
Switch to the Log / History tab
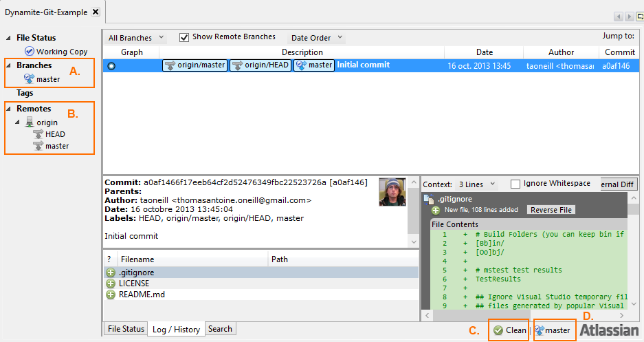coord(176,329)
